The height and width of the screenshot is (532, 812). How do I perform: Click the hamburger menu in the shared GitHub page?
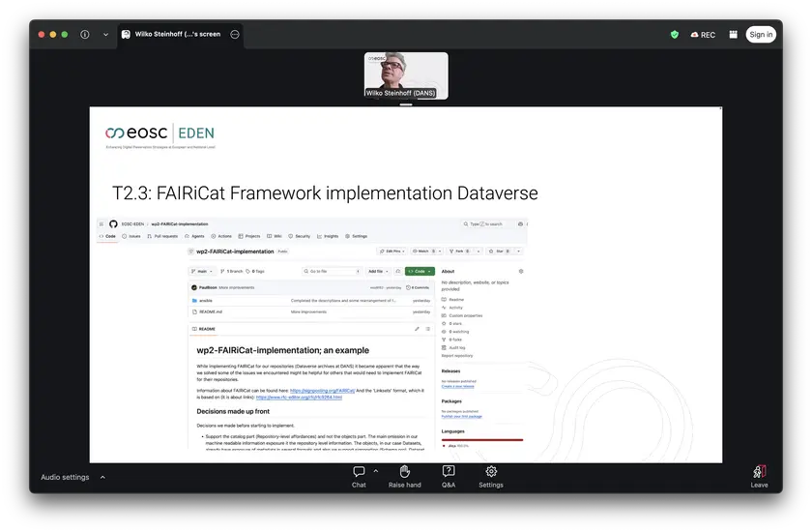pos(101,224)
